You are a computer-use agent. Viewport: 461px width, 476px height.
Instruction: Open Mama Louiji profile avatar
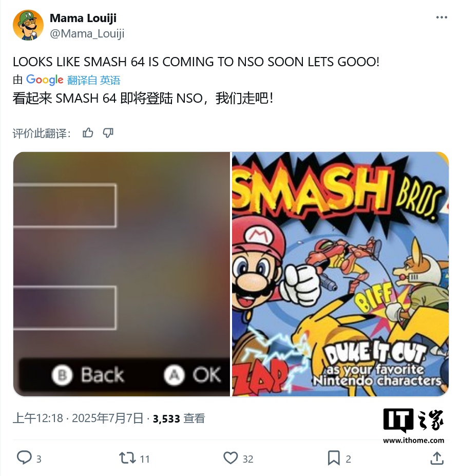point(28,25)
